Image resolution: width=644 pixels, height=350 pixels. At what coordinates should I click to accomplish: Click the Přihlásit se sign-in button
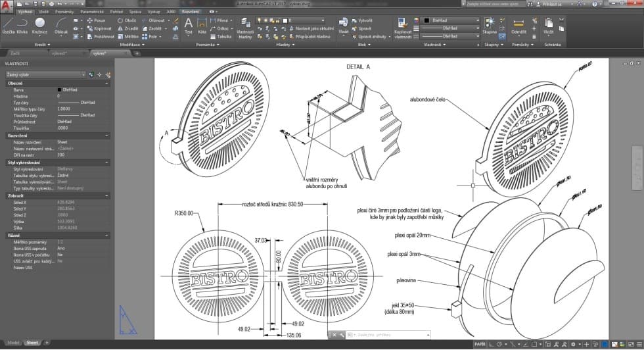552,4
